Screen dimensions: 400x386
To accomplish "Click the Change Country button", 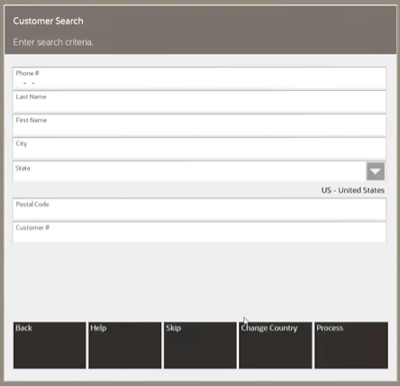I will tap(275, 345).
